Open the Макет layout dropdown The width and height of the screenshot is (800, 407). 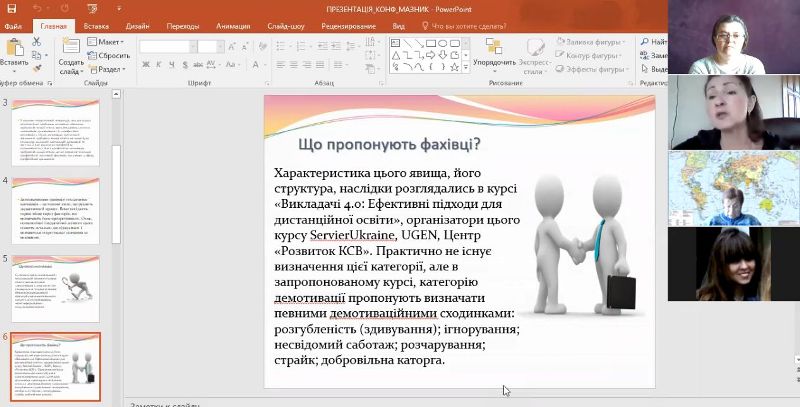[x=108, y=42]
